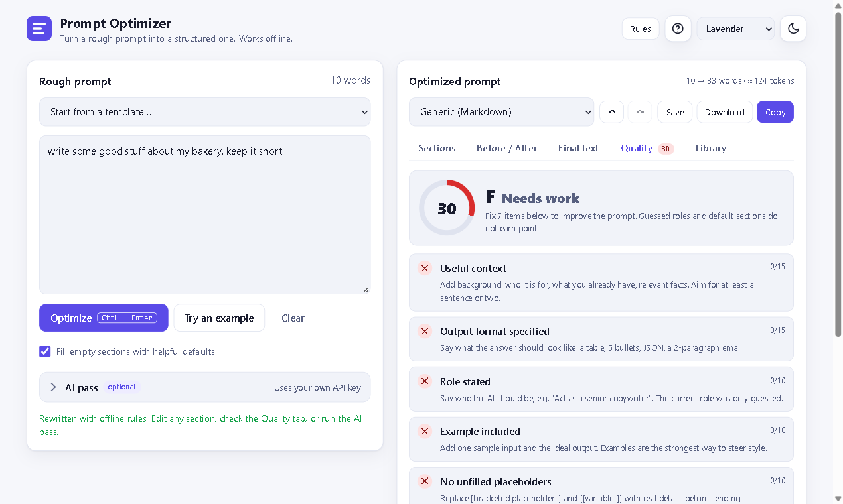
Task: Switch to the Final text tab
Action: (x=578, y=148)
